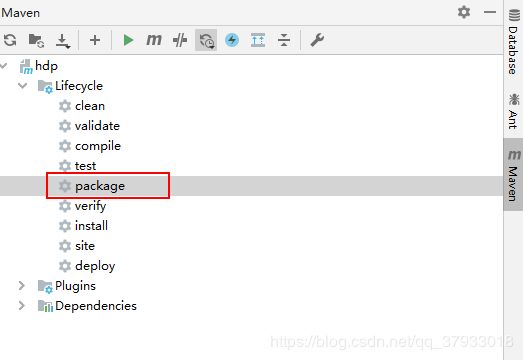This screenshot has height=360, width=523.
Task: Open Maven panel gear options
Action: 464,12
